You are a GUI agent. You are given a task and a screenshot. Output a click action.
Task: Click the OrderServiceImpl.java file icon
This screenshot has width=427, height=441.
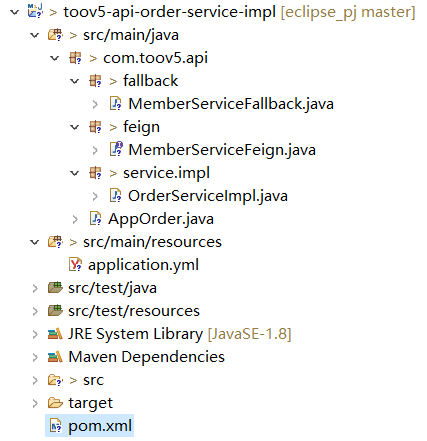(x=115, y=196)
